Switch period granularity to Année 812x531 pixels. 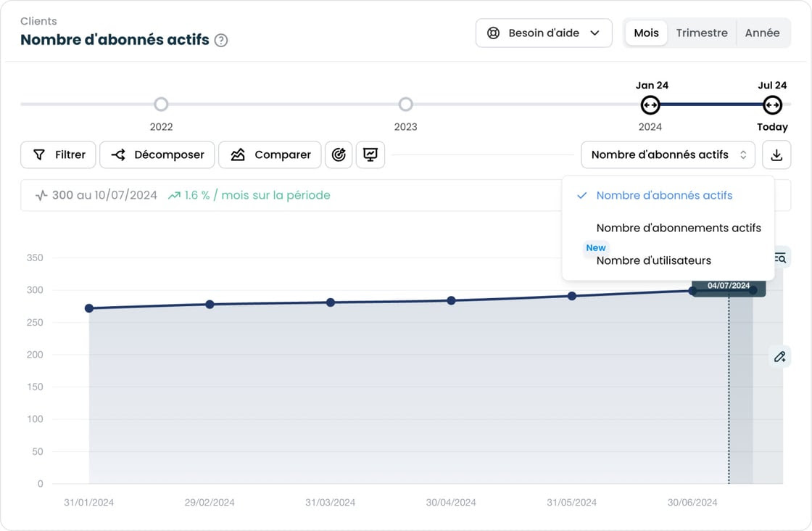[762, 33]
